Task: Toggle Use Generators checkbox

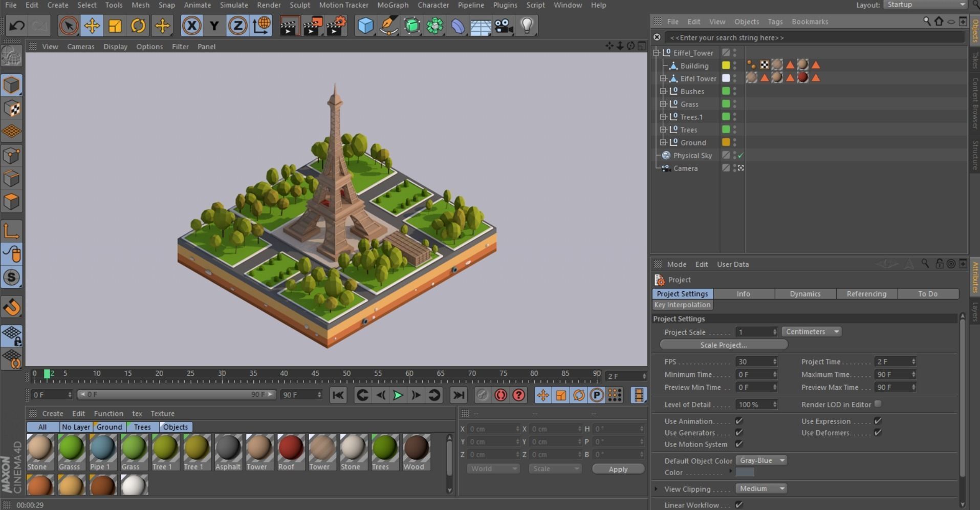Action: click(739, 432)
